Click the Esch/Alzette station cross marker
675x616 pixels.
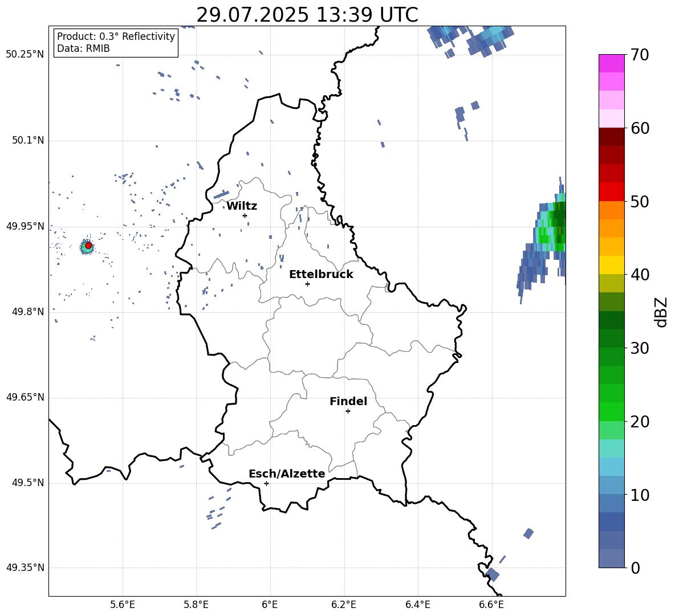click(266, 483)
